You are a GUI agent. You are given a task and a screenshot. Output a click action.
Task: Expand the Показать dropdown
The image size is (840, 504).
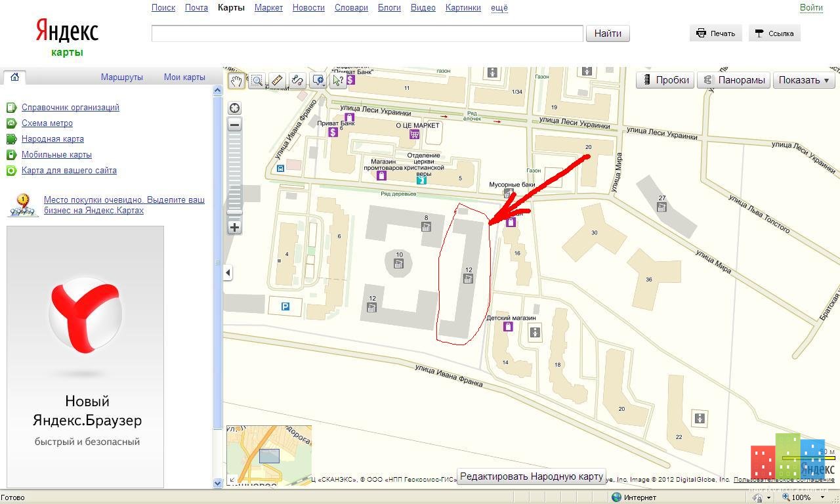click(804, 80)
